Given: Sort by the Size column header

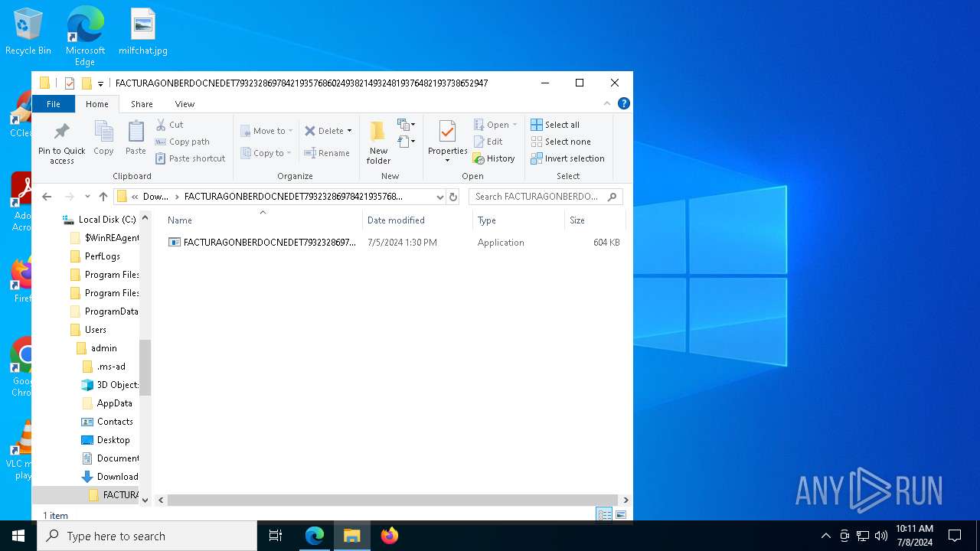Looking at the screenshot, I should pyautogui.click(x=594, y=220).
